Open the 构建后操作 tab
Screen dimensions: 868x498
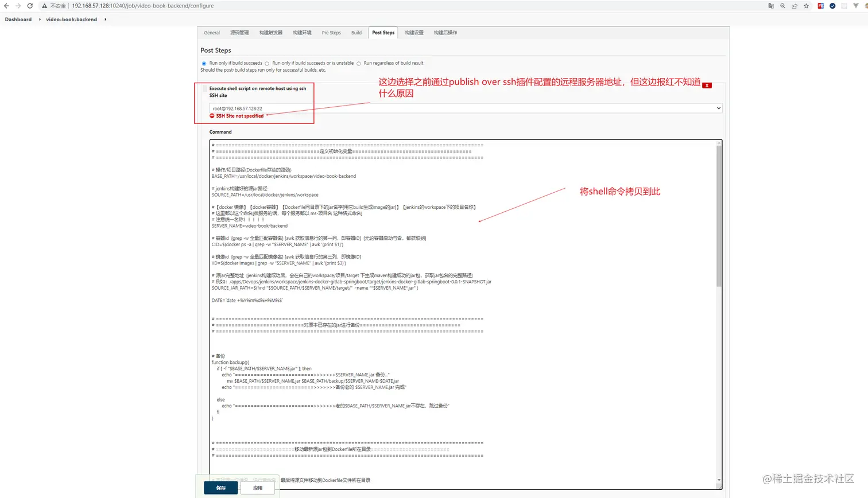coord(445,33)
